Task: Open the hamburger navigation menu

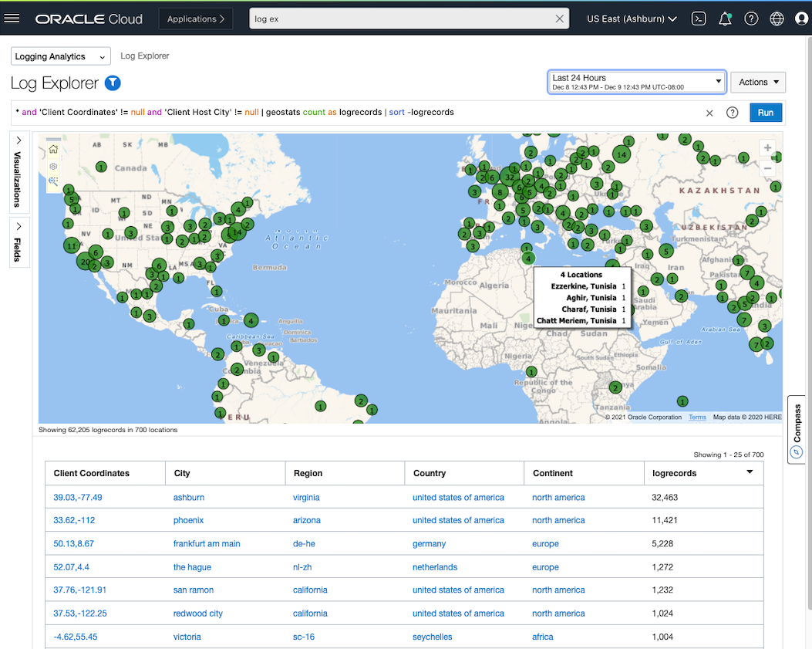Action: point(12,19)
